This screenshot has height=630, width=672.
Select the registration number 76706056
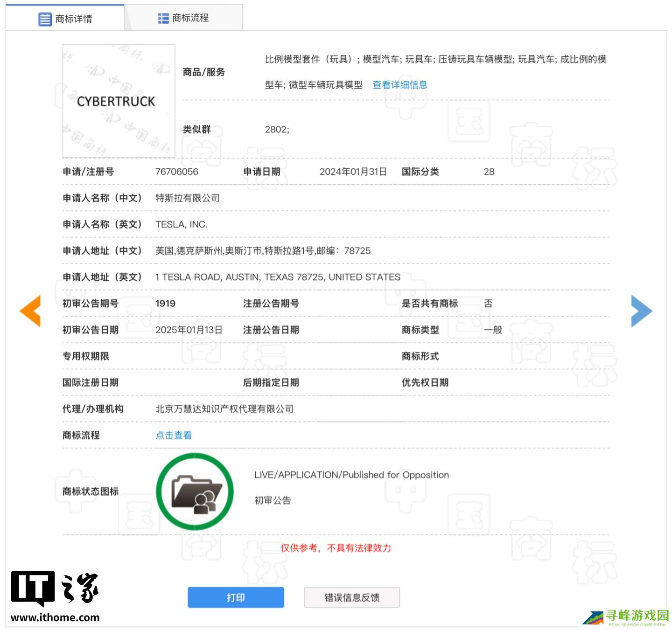tap(177, 172)
